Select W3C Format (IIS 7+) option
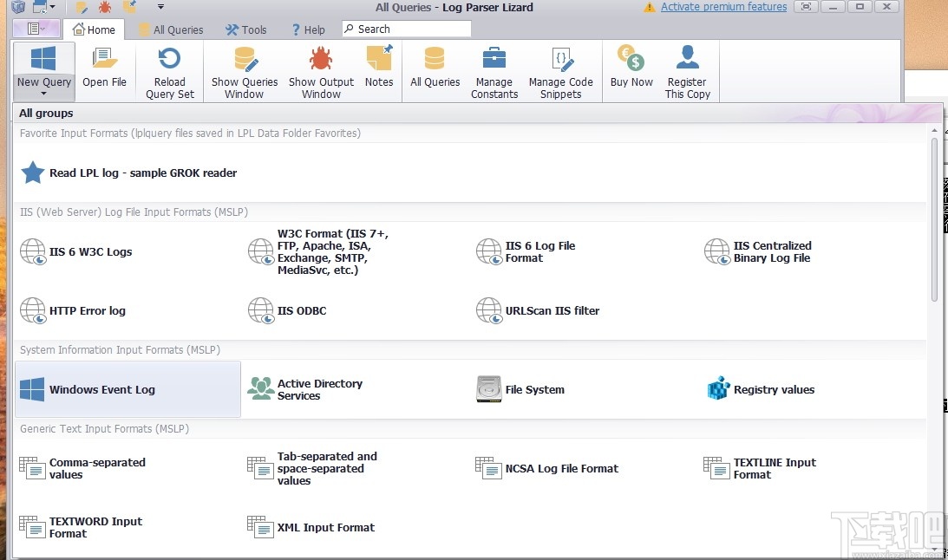Viewport: 948px width, 560px height. tap(356, 252)
